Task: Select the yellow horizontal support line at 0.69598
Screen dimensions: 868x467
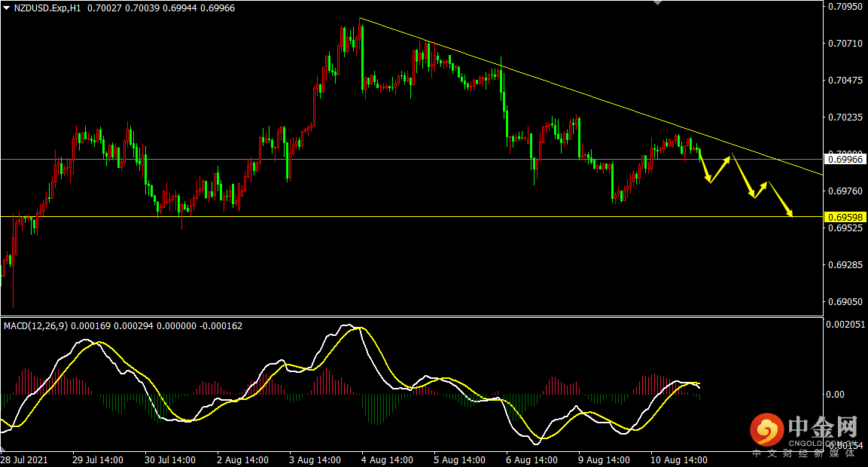Action: tap(412, 217)
